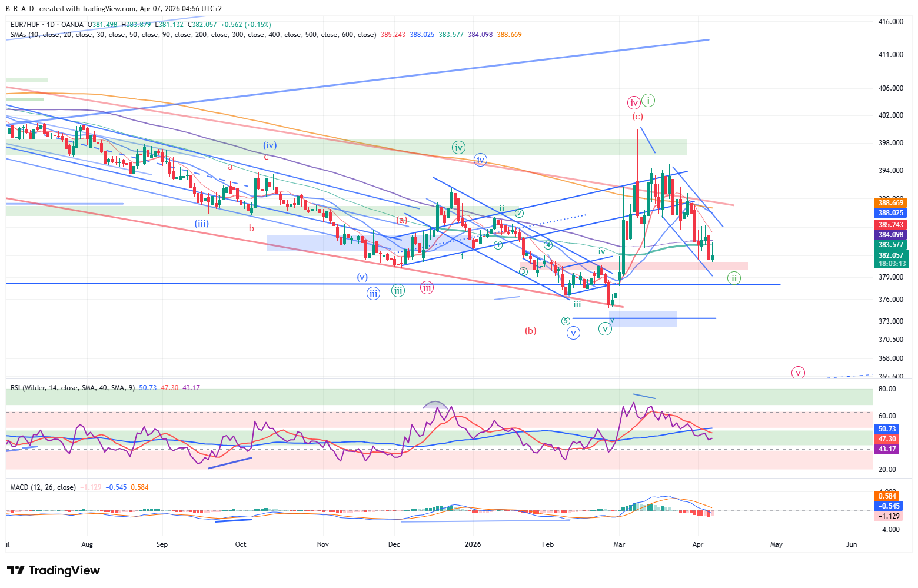Click the blue 50.73 RSI value tag

(x=887, y=429)
